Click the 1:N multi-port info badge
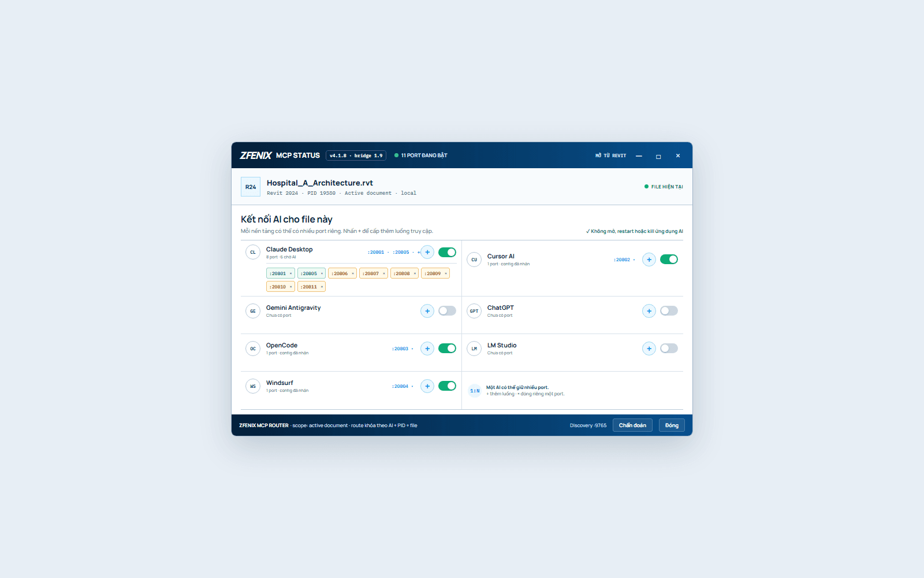924x578 pixels. click(x=475, y=391)
